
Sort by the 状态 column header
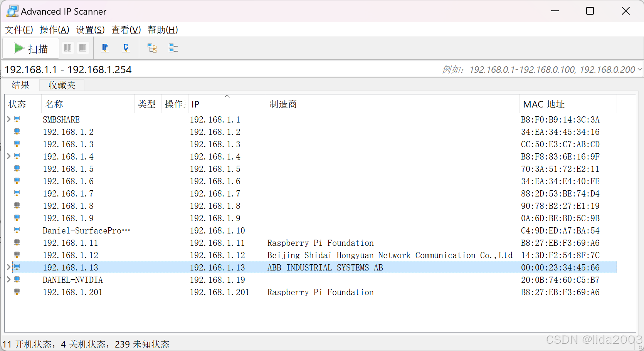tap(23, 104)
